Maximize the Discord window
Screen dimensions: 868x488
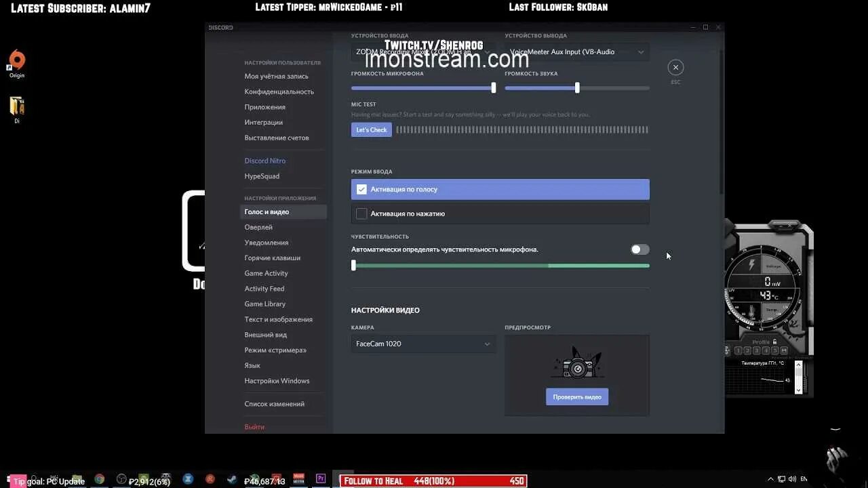point(705,27)
